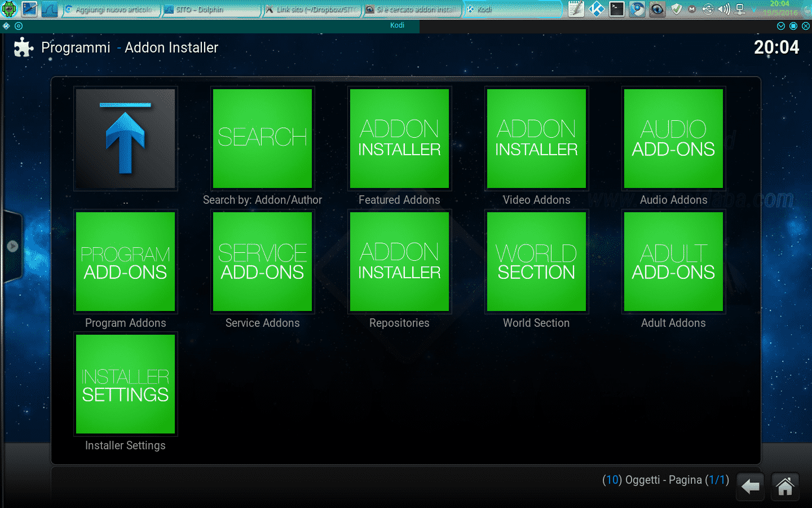Expand the left side panel arrow

tap(12, 246)
